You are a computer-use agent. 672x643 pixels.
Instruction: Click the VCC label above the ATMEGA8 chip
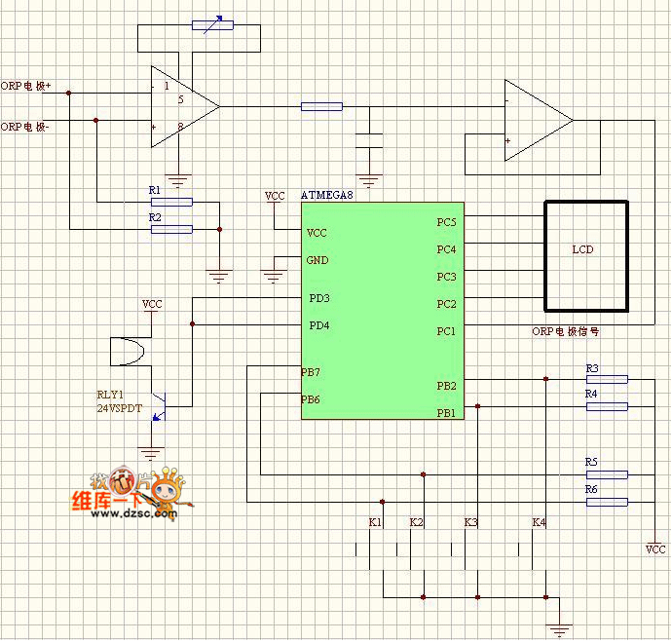tap(275, 196)
